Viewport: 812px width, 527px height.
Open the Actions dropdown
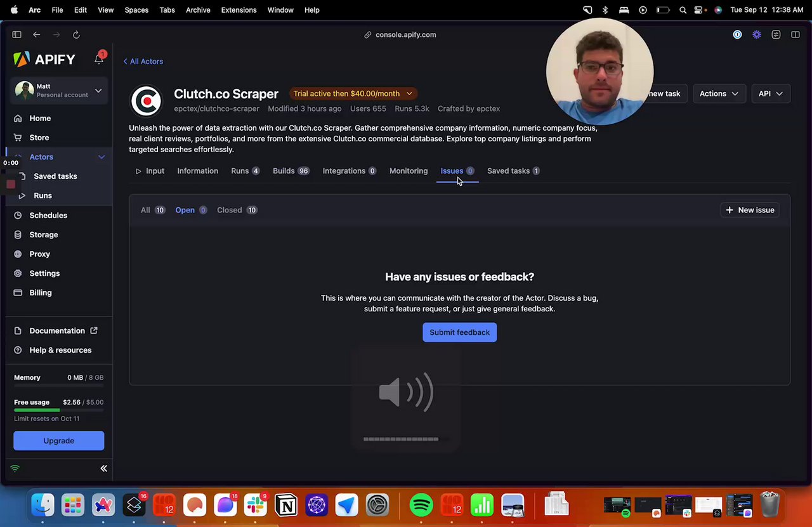point(719,94)
